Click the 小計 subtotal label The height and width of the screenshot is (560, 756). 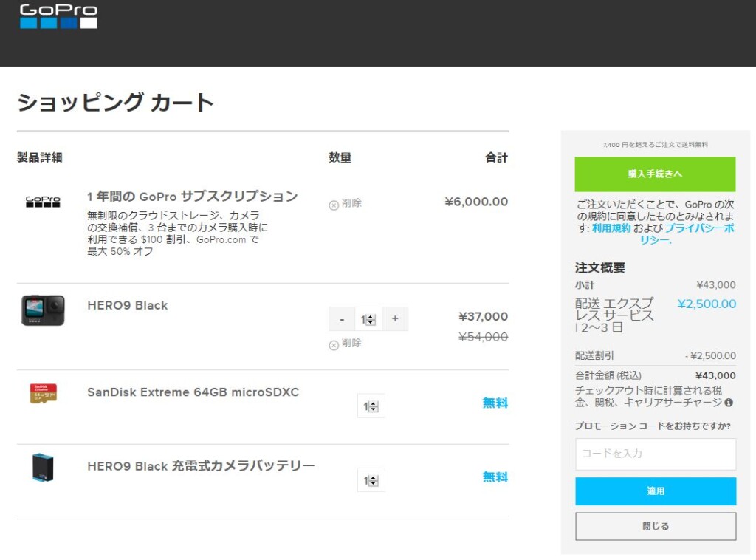coord(585,285)
